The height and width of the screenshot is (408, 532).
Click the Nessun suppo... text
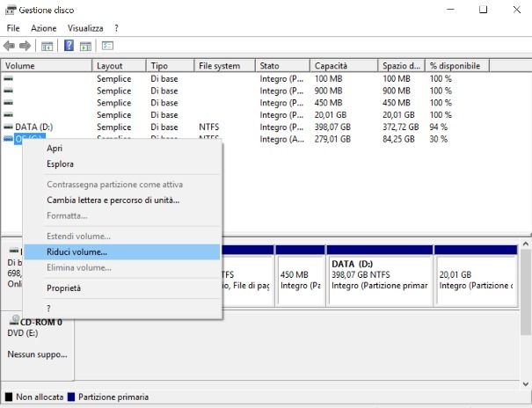37,354
